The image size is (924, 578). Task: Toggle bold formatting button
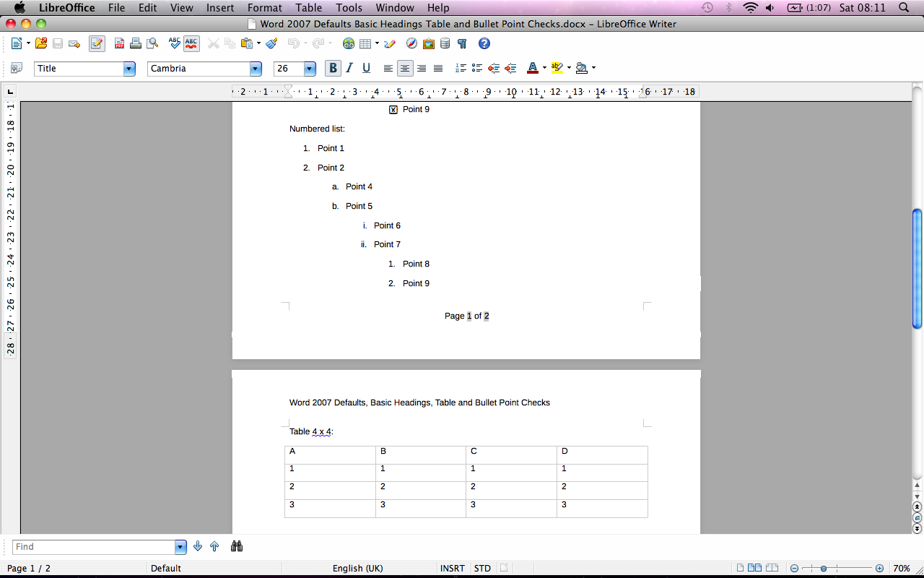coord(333,69)
